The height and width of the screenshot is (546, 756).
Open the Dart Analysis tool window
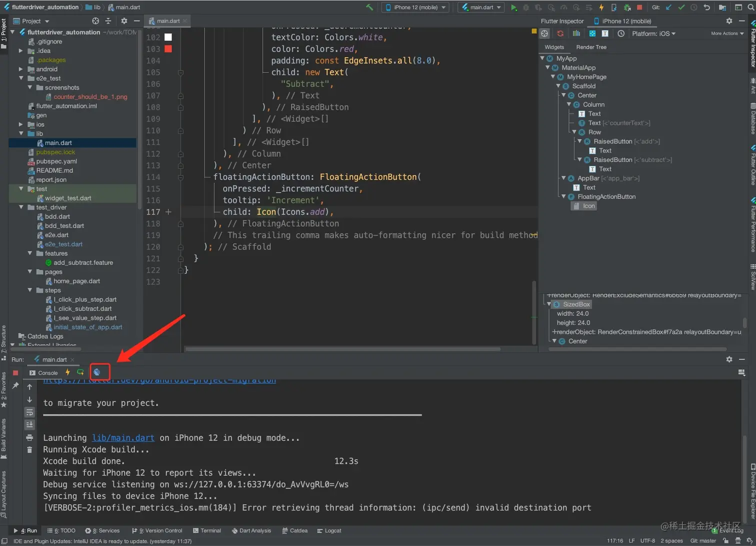[251, 531]
